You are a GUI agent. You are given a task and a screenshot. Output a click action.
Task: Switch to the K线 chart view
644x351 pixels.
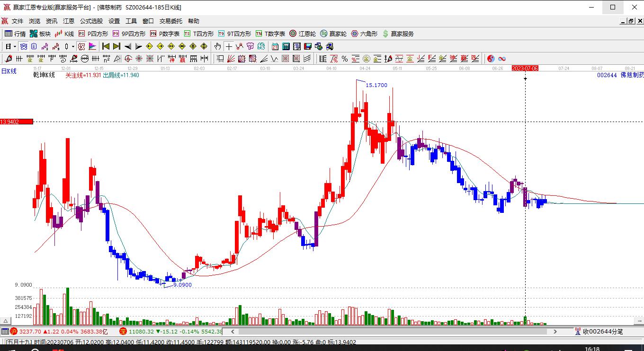64,34
